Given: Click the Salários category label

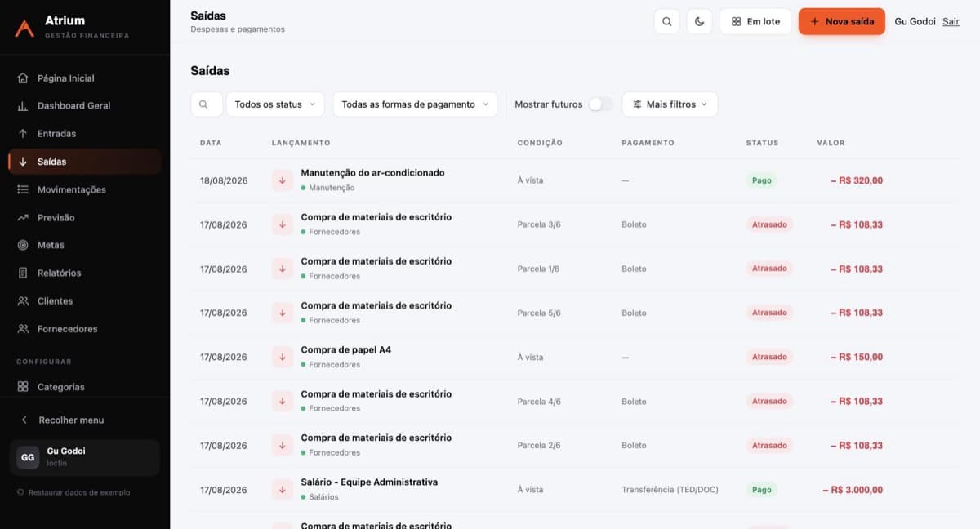Looking at the screenshot, I should (323, 497).
